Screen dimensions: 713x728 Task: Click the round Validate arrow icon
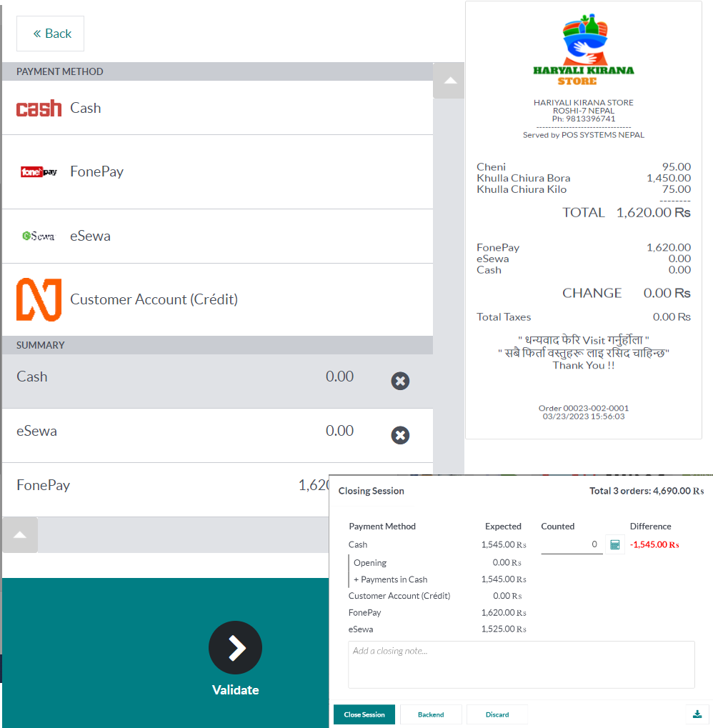[x=235, y=648]
